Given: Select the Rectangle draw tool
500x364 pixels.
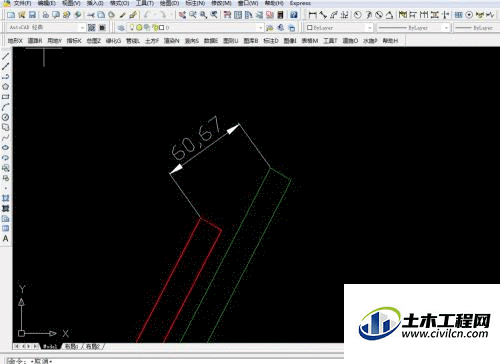Looking at the screenshot, I should pos(5,97).
